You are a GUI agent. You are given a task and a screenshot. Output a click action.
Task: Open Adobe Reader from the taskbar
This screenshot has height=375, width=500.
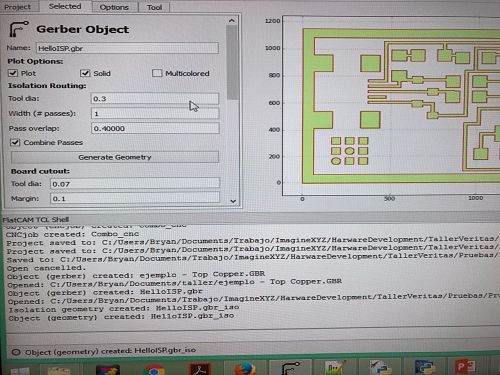click(199, 369)
